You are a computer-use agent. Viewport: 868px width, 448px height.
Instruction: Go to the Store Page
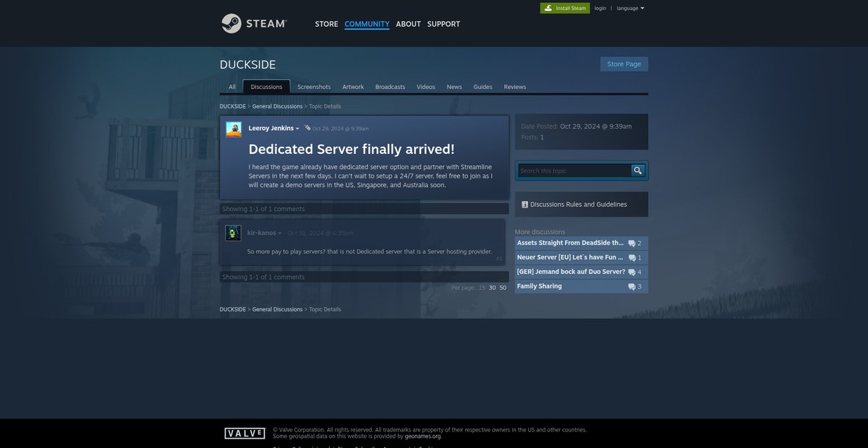624,64
